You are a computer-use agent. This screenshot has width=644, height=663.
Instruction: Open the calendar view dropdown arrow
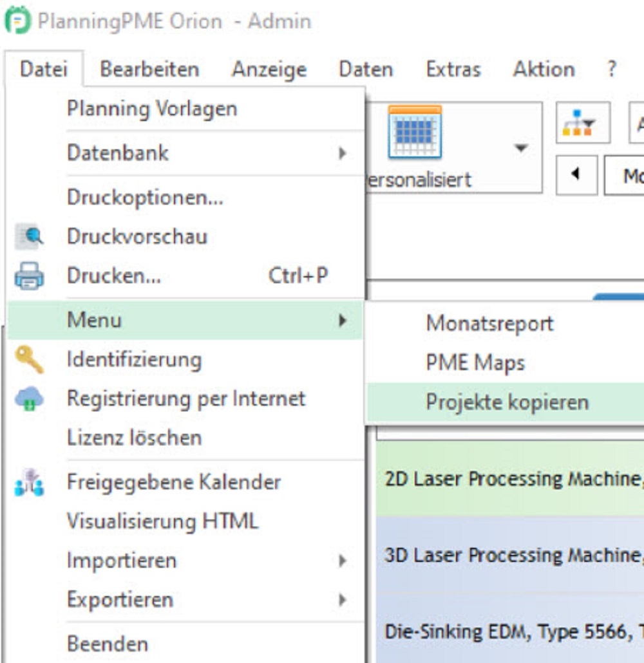click(x=521, y=148)
